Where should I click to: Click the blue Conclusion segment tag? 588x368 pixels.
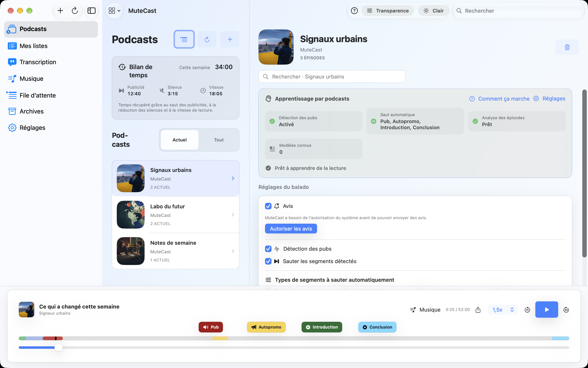[x=377, y=327]
